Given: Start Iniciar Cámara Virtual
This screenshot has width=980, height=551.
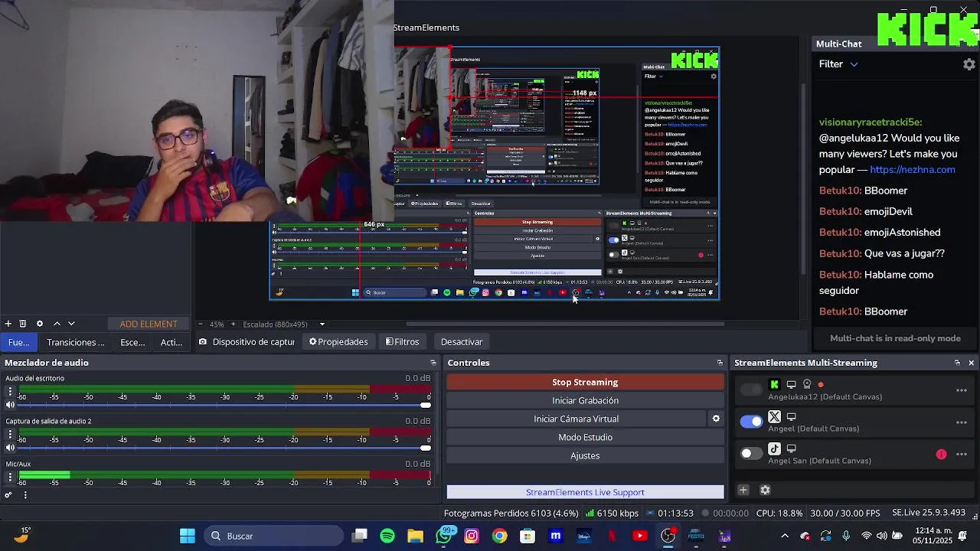Looking at the screenshot, I should 576,419.
